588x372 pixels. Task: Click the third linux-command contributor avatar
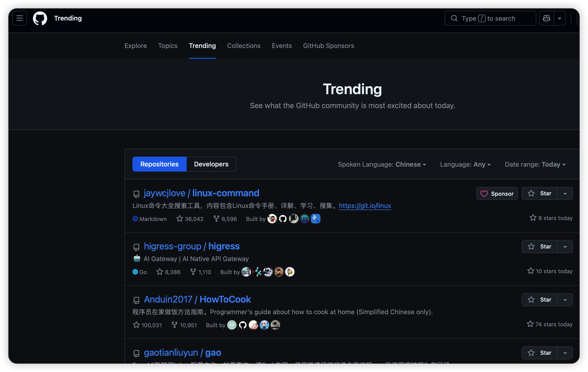[x=294, y=219]
